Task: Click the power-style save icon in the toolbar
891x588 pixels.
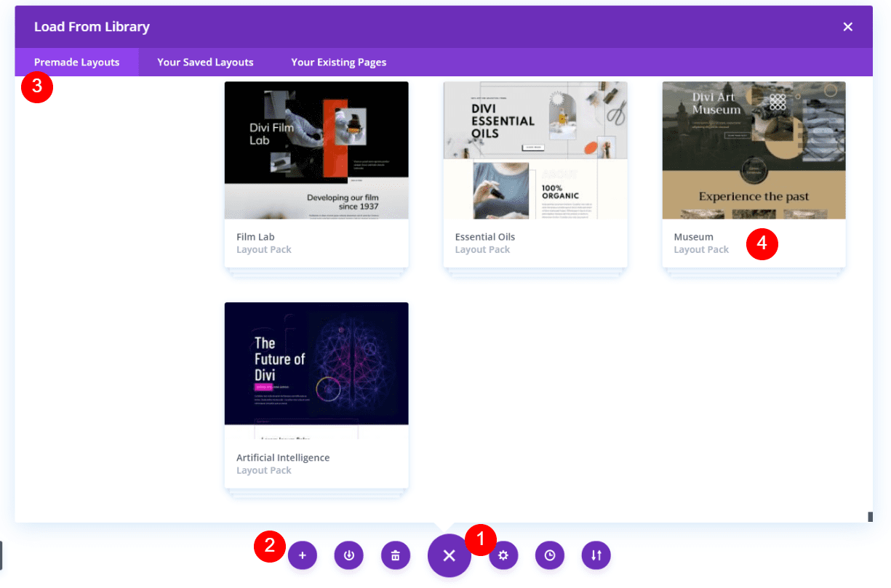Action: pos(349,555)
